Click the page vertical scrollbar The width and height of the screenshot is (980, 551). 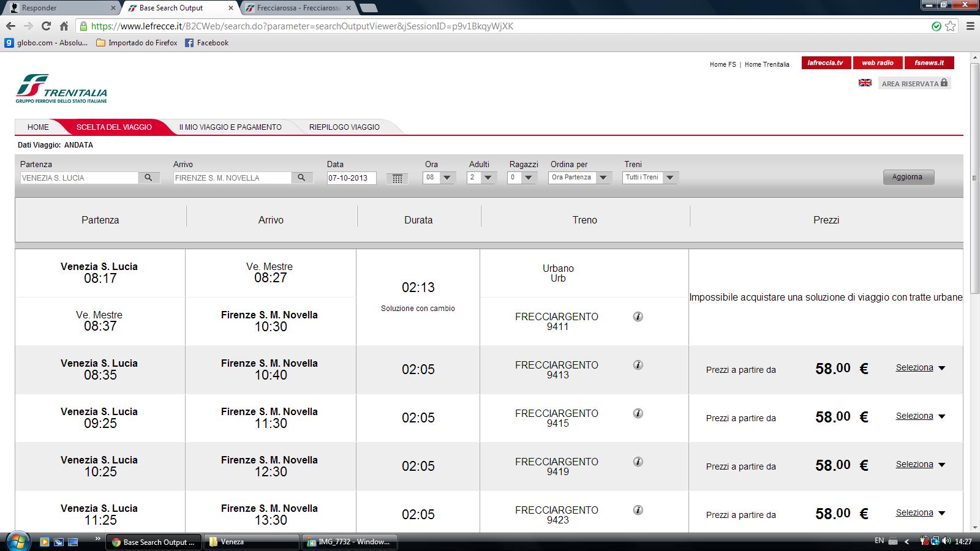974,178
